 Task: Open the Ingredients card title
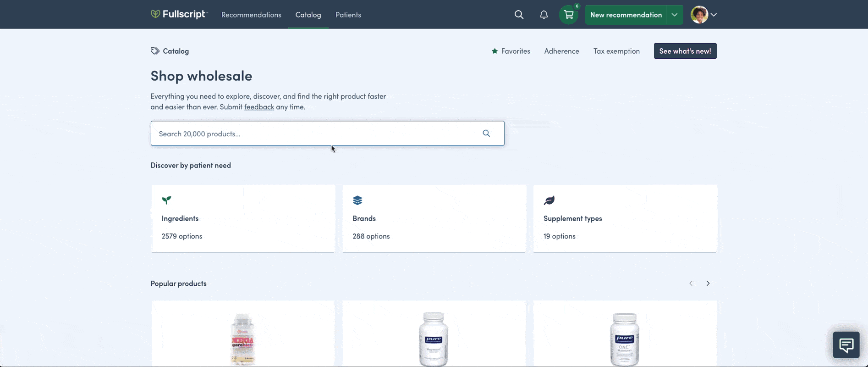click(180, 218)
